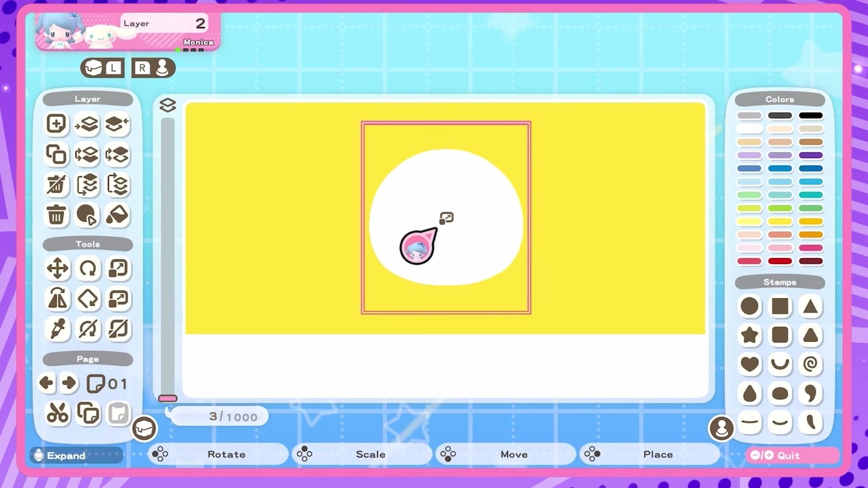The image size is (868, 488).
Task: Click the R shoulder stamps panel button
Action: point(153,68)
